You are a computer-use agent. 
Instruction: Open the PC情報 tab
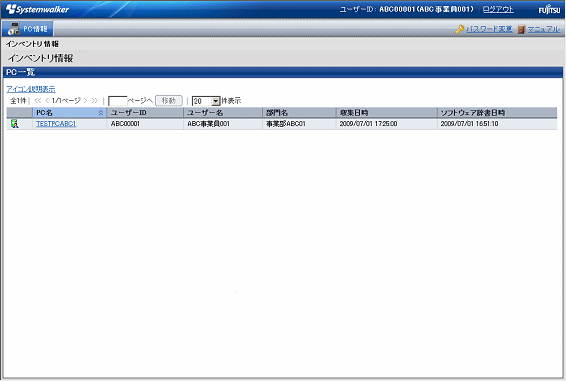[27, 29]
